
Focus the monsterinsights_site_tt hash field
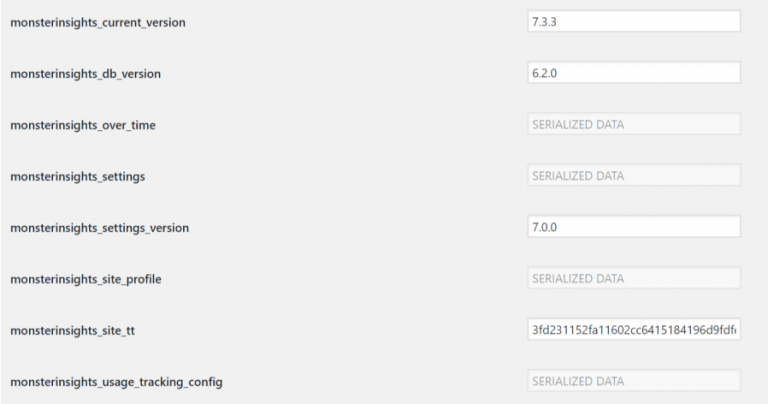[633, 329]
